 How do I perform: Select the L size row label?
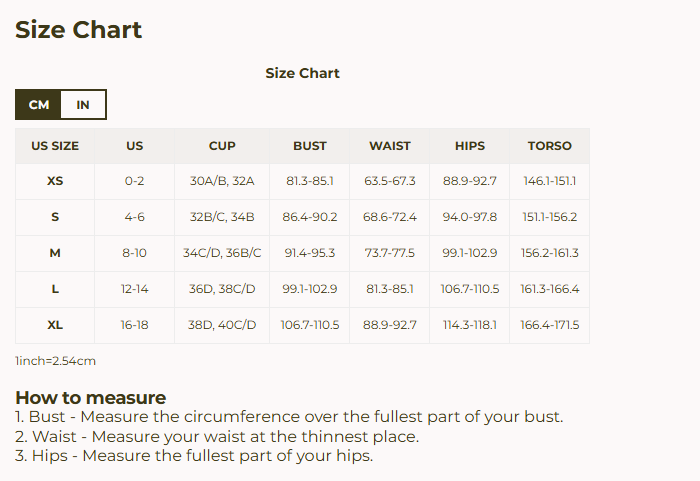tap(55, 290)
